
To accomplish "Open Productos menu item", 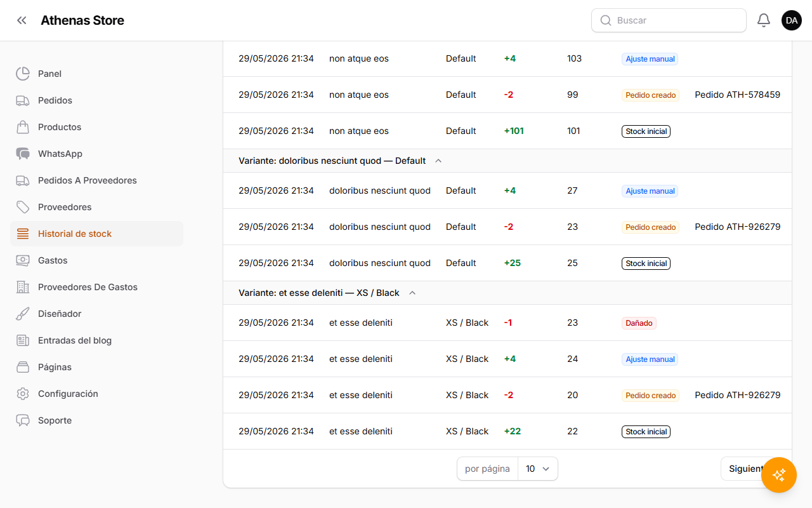I will [96, 127].
